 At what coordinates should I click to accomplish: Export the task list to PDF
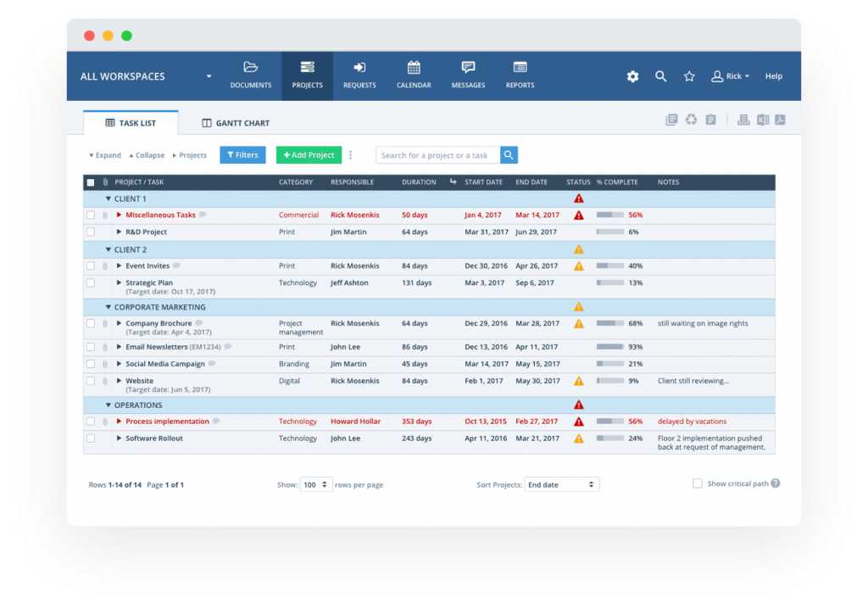click(780, 120)
